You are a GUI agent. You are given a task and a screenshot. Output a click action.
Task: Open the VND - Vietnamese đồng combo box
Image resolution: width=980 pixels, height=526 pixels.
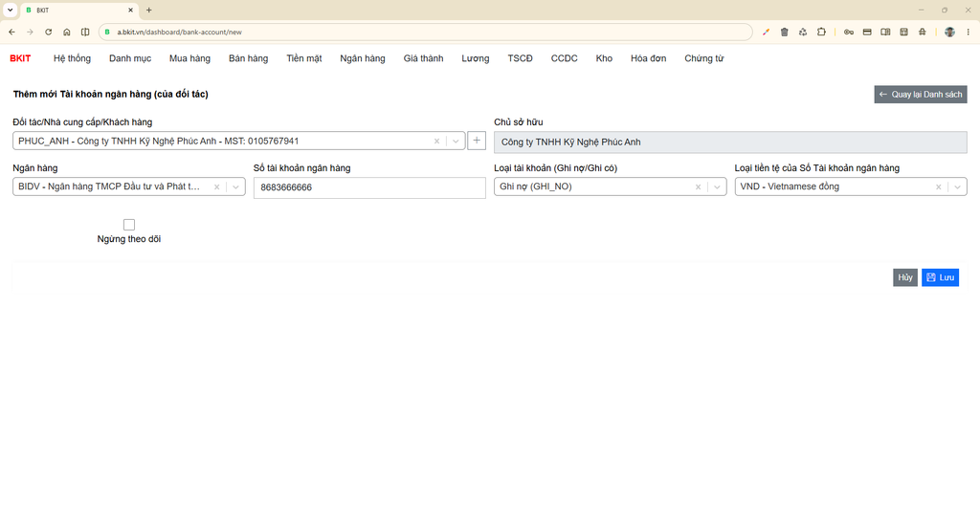point(851,186)
